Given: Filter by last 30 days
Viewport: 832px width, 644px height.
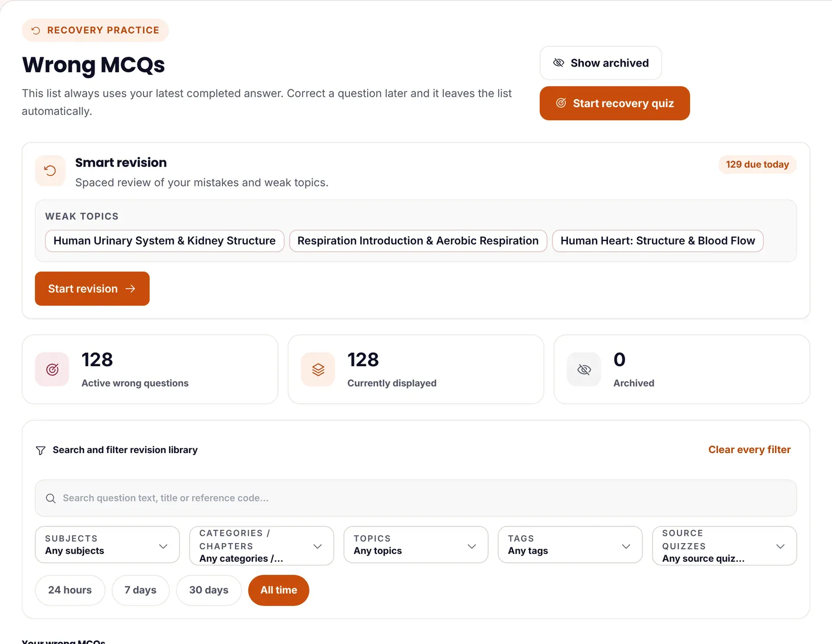Looking at the screenshot, I should point(209,590).
